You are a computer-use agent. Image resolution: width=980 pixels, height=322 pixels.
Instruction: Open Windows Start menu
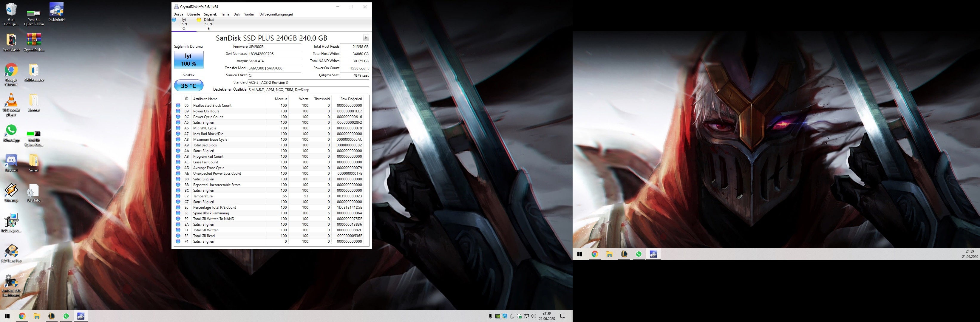(7, 316)
